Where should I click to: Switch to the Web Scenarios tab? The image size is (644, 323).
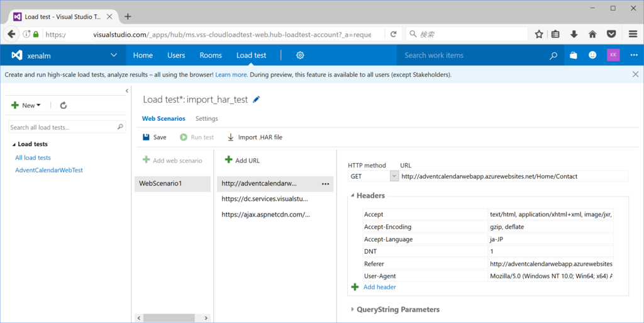pos(164,118)
